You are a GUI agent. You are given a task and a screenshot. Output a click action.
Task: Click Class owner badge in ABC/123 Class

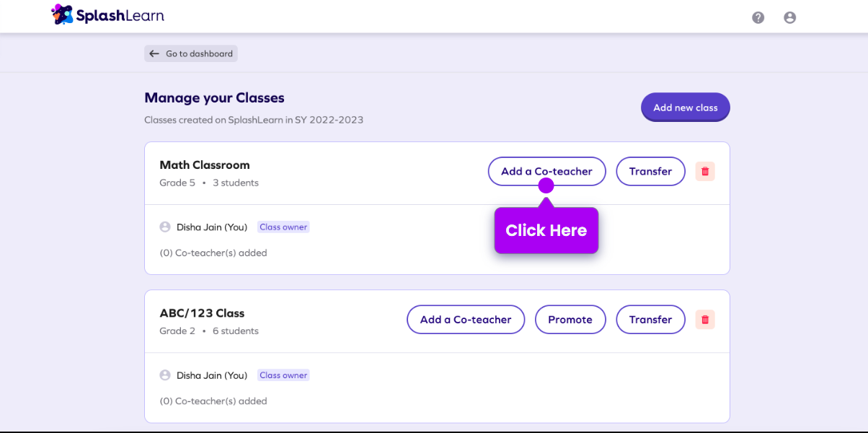(x=283, y=375)
